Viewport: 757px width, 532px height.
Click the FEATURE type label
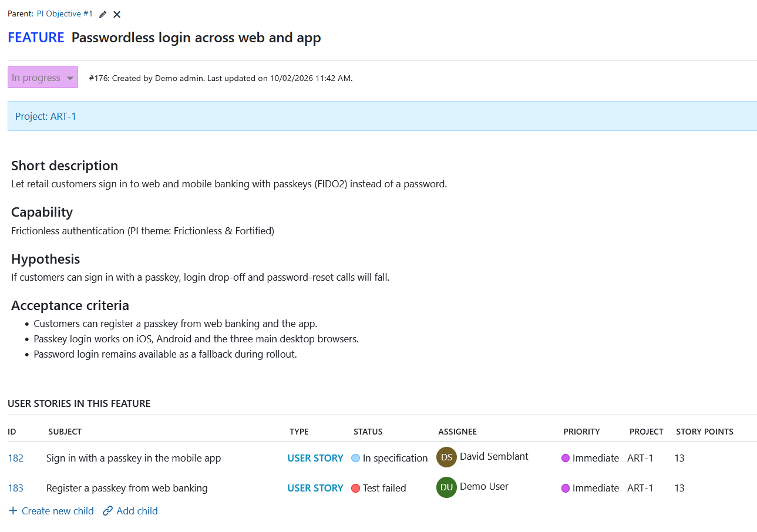click(x=36, y=38)
